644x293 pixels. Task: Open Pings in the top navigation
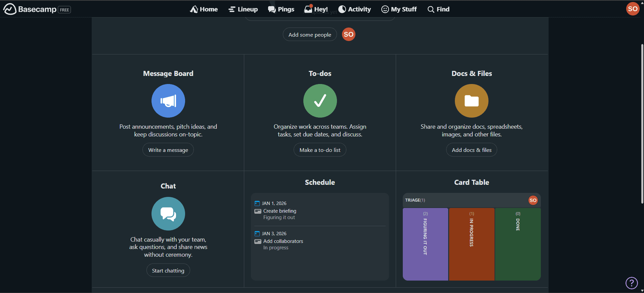281,9
